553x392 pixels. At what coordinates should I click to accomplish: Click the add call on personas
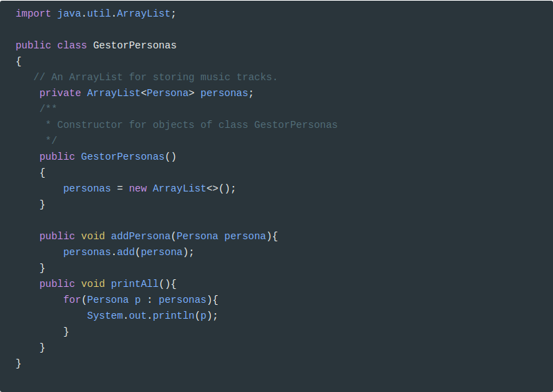pyautogui.click(x=125, y=252)
